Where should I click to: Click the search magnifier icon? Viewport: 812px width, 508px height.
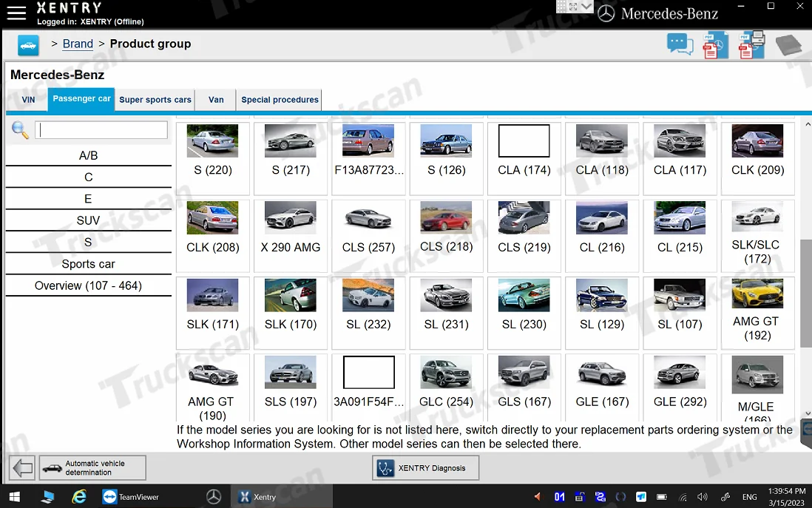20,130
